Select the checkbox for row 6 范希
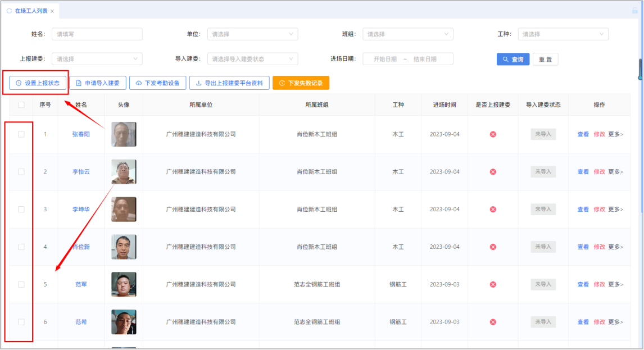644x350 pixels. pos(21,322)
